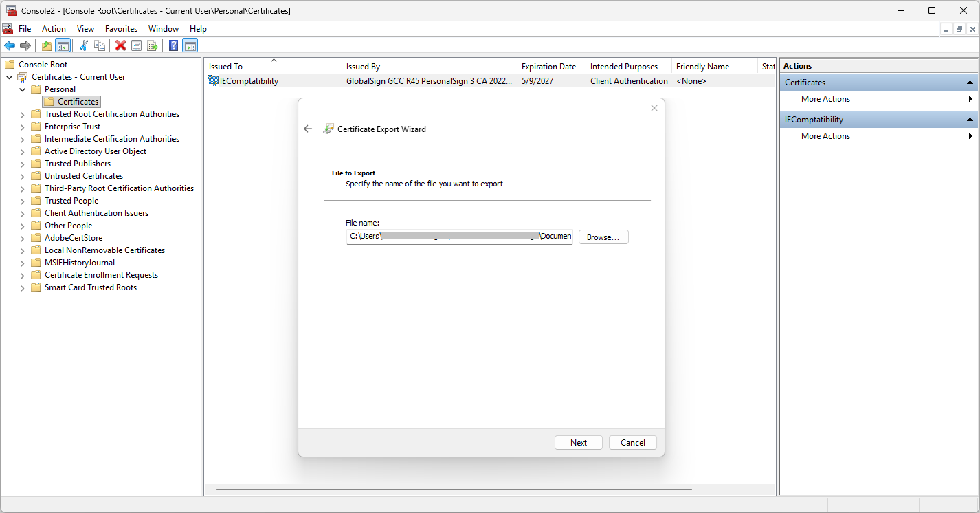Click the Up One Level folder icon
980x513 pixels.
(x=47, y=45)
